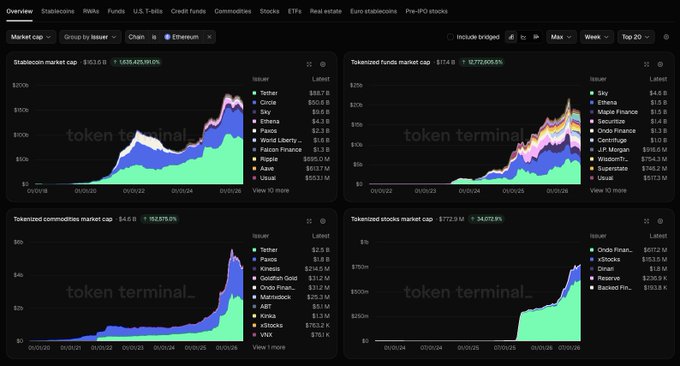Click the Ethereum logo in chain filter

coord(167,37)
